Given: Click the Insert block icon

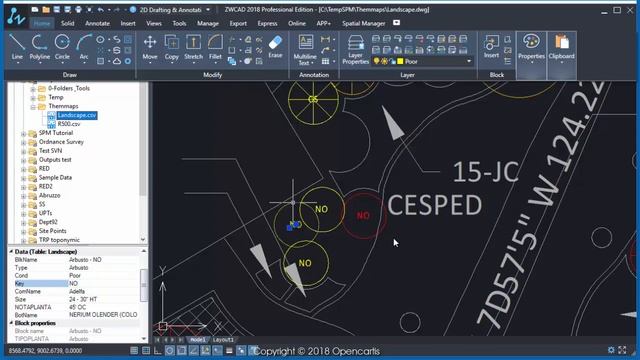Looking at the screenshot, I should [491, 47].
